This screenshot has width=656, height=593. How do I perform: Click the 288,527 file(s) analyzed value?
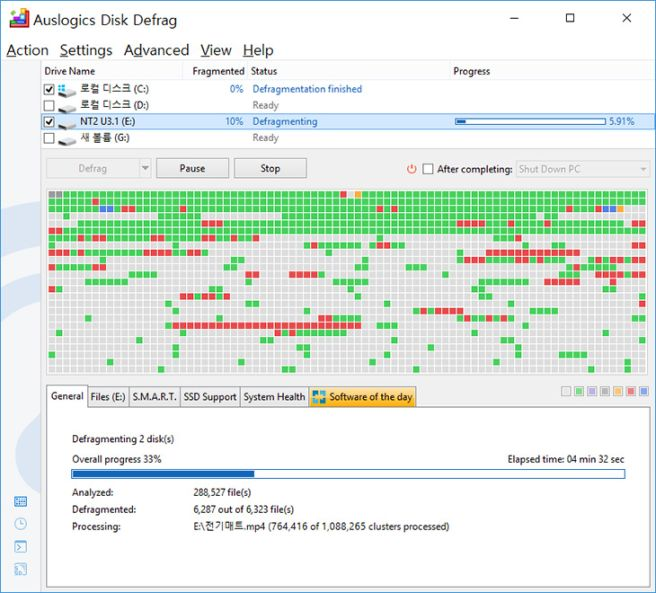(x=222, y=492)
